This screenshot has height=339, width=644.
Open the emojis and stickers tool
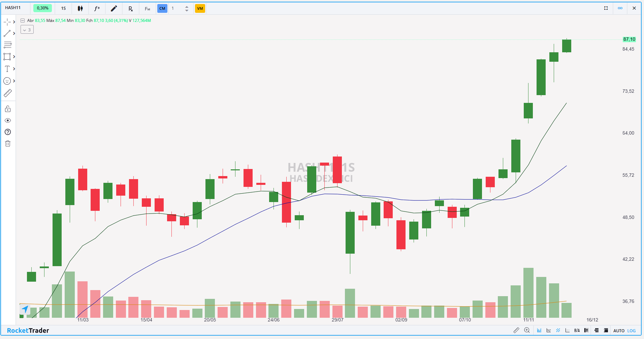pyautogui.click(x=7, y=81)
